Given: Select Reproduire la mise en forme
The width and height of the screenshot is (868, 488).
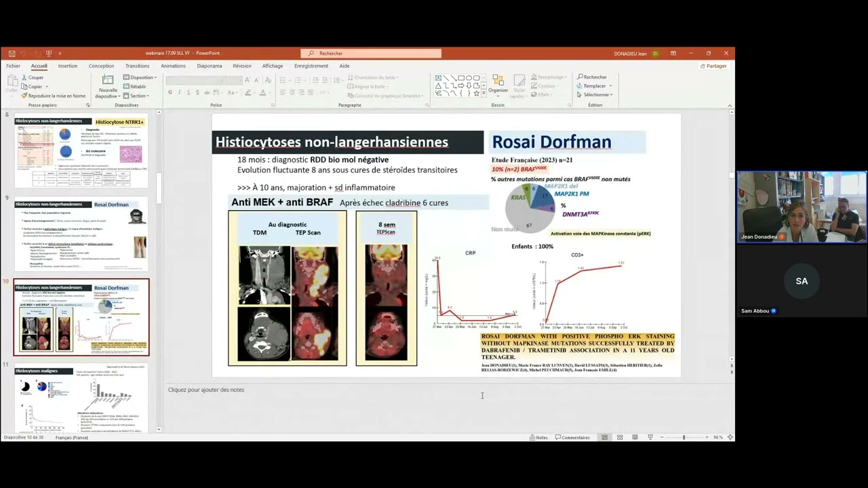Looking at the screenshot, I should coord(54,96).
